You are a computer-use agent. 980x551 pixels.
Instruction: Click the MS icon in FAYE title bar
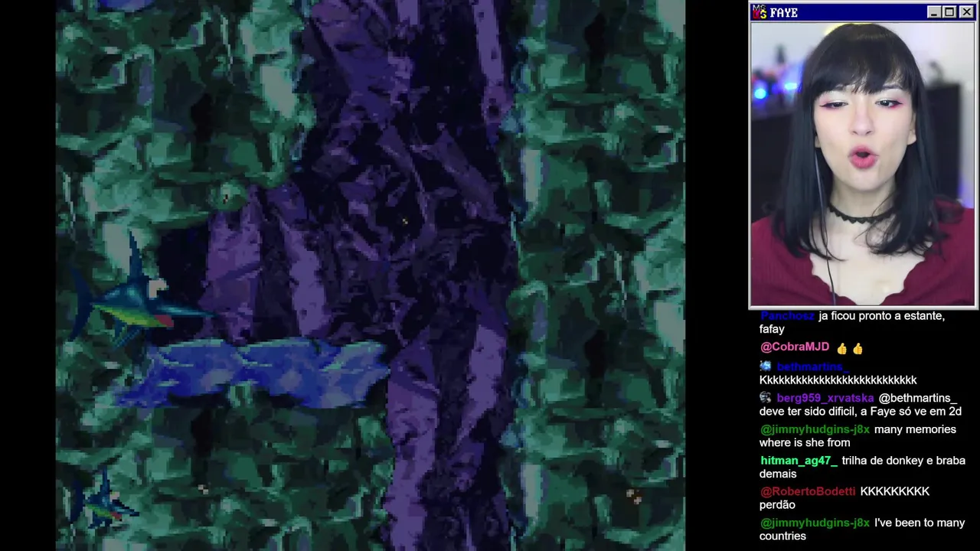(x=759, y=12)
